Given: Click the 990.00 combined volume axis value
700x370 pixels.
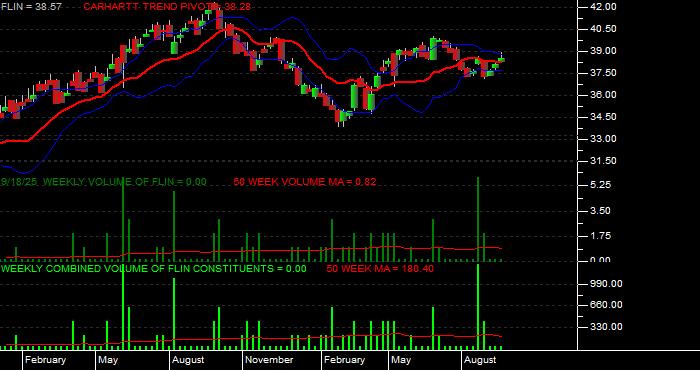Looking at the screenshot, I should click(x=606, y=284).
